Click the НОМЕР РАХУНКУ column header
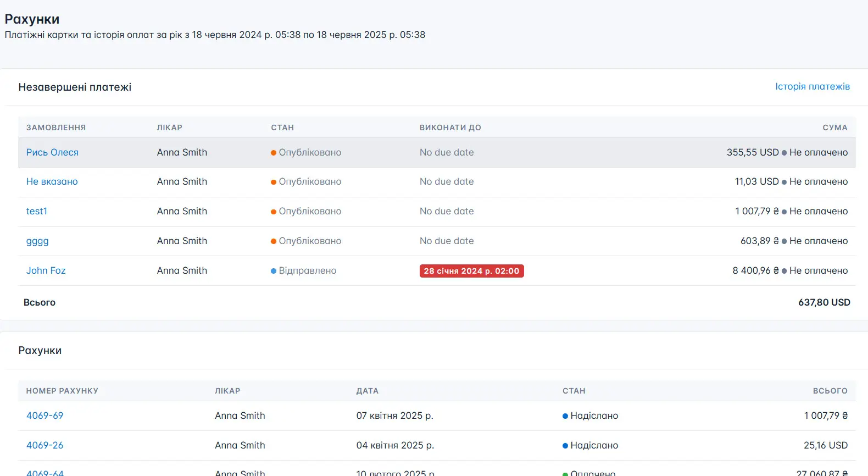Viewport: 868px width, 476px height. point(62,391)
